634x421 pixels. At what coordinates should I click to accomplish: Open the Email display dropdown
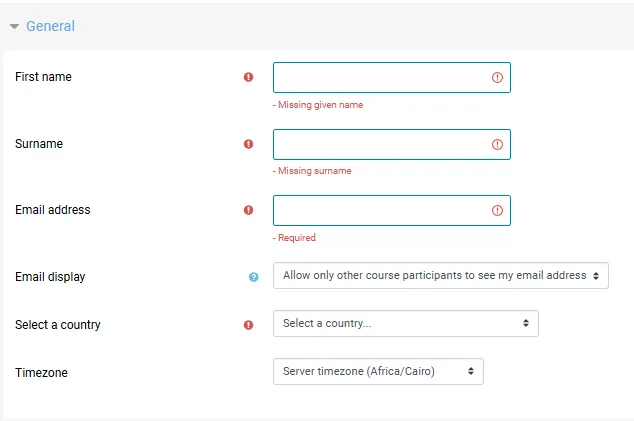pyautogui.click(x=441, y=275)
